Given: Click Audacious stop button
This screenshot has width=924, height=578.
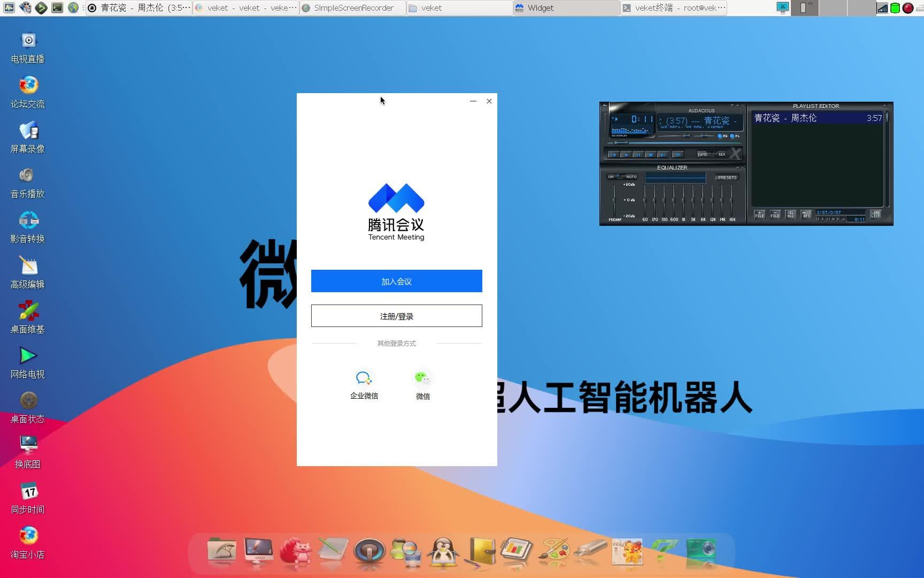Looking at the screenshot, I should click(x=651, y=155).
